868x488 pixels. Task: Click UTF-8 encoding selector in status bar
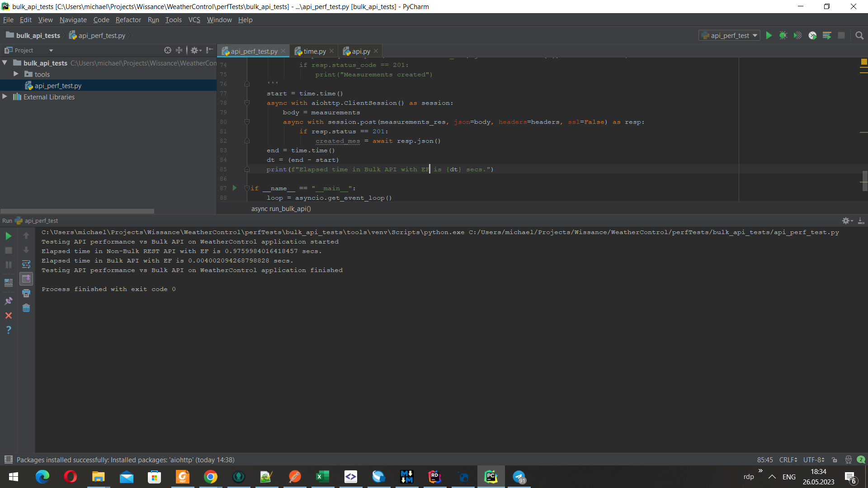[x=814, y=460]
